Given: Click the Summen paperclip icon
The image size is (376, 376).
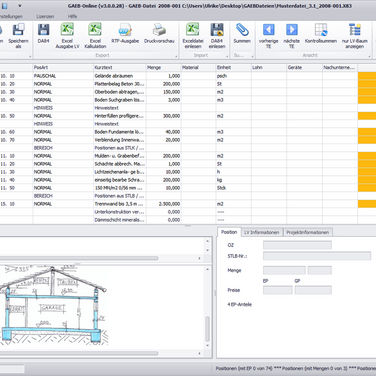Looking at the screenshot, I should (x=242, y=33).
